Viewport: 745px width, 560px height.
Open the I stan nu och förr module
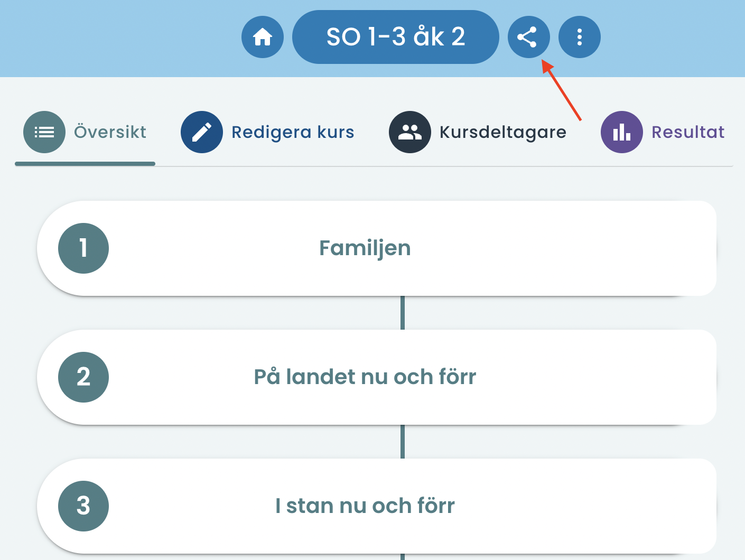tap(377, 506)
